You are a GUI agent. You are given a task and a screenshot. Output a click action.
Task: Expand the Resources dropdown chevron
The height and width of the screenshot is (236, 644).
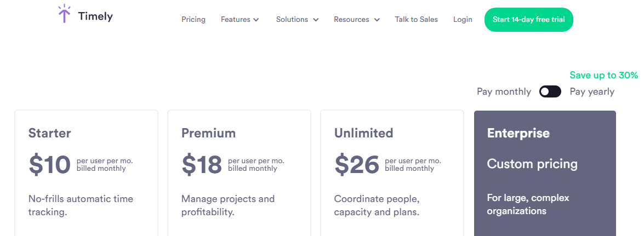[x=377, y=20]
